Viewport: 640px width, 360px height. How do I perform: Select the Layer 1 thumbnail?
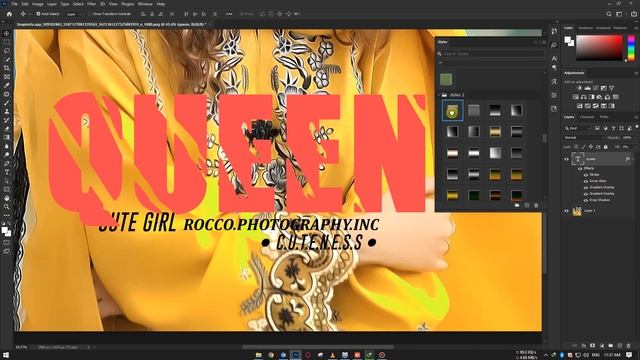(x=577, y=211)
